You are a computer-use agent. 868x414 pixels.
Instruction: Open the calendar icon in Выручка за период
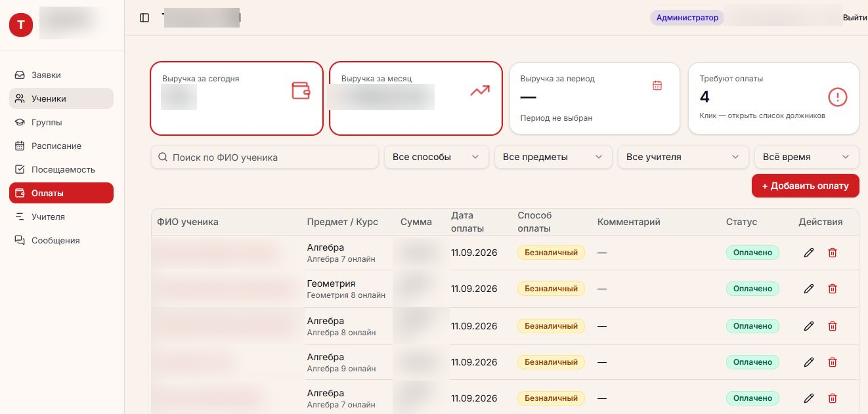click(x=657, y=85)
